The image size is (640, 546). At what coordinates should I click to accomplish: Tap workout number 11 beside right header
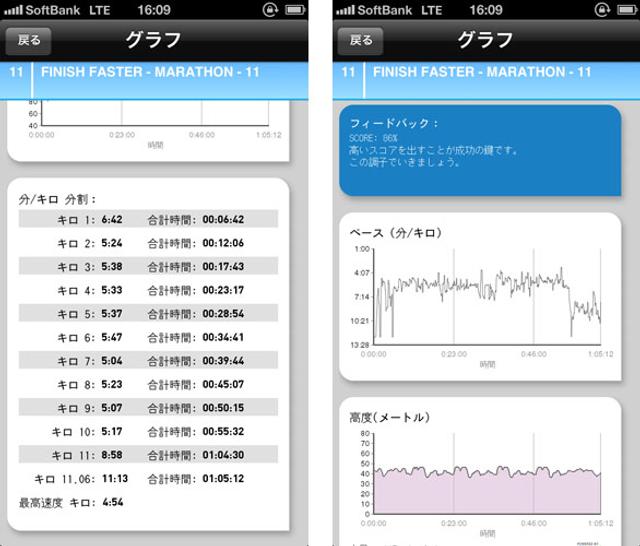click(x=348, y=72)
